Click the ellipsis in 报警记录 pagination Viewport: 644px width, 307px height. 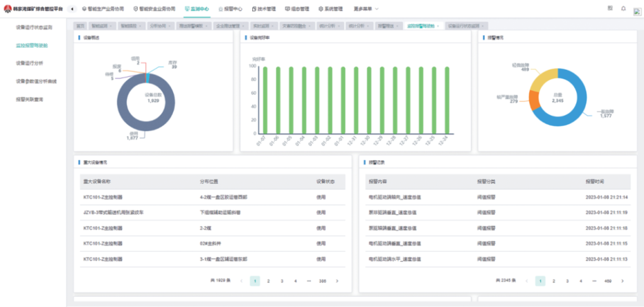(x=594, y=281)
